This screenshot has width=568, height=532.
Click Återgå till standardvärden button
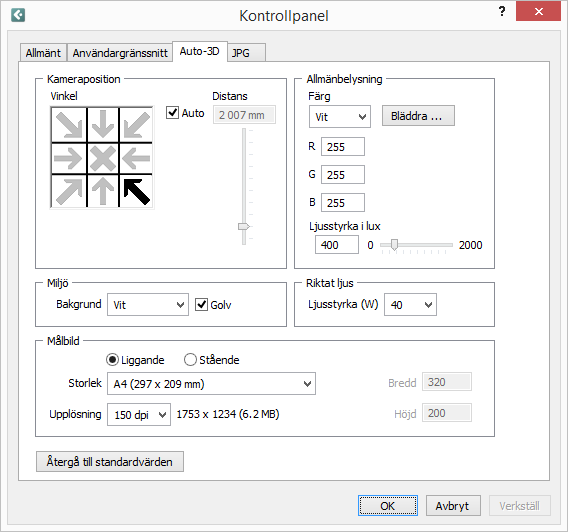(x=110, y=461)
